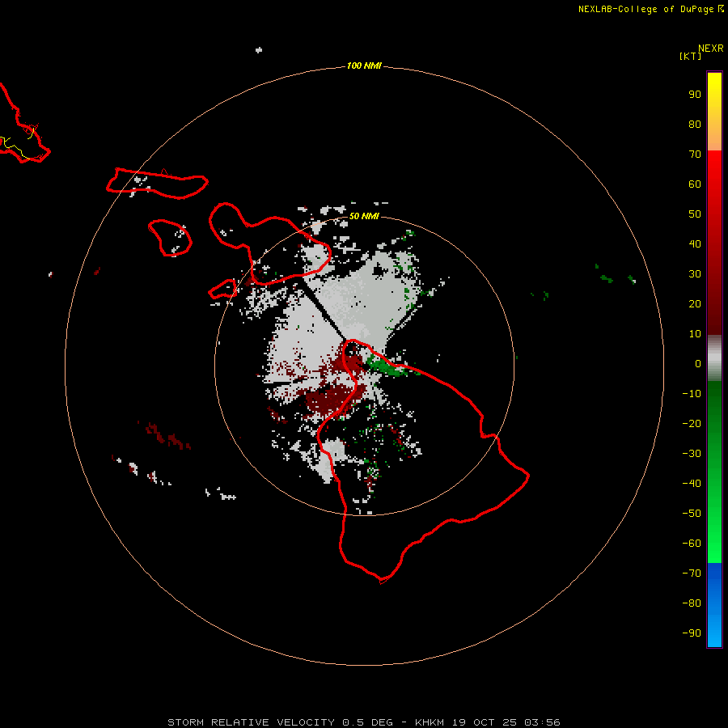This screenshot has height=728, width=728.
Task: Select the positive 90 scale value
Action: pos(695,95)
